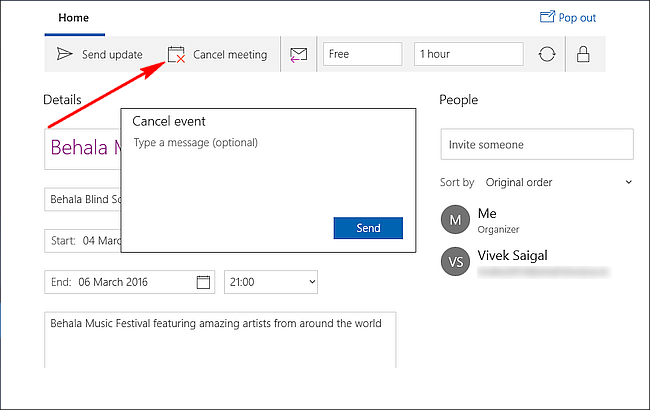Expand the 21:00 end time dropdown
Screen dimensions: 650x410
pos(271,282)
